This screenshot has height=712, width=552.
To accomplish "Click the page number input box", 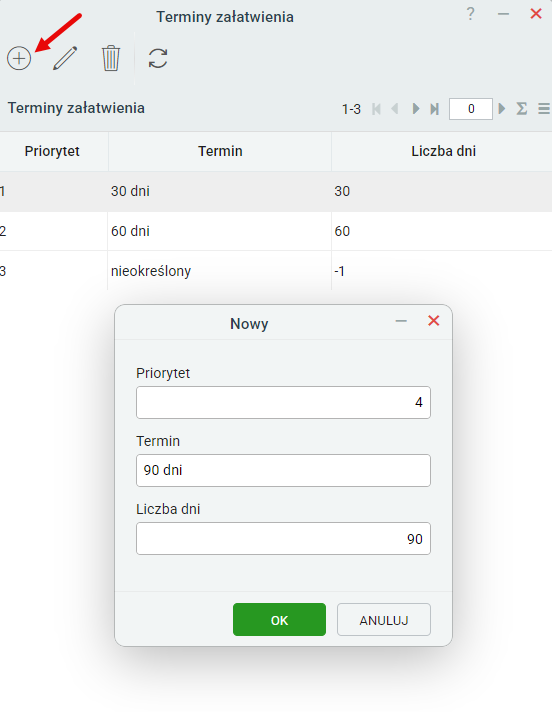I will 471,109.
